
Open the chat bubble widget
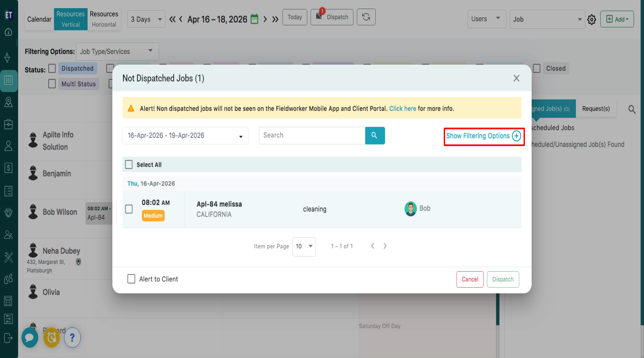30,337
